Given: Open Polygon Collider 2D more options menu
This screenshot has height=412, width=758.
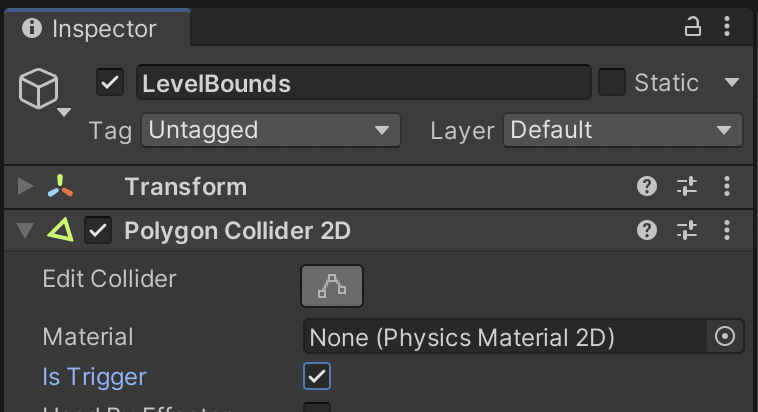Looking at the screenshot, I should pos(727,231).
